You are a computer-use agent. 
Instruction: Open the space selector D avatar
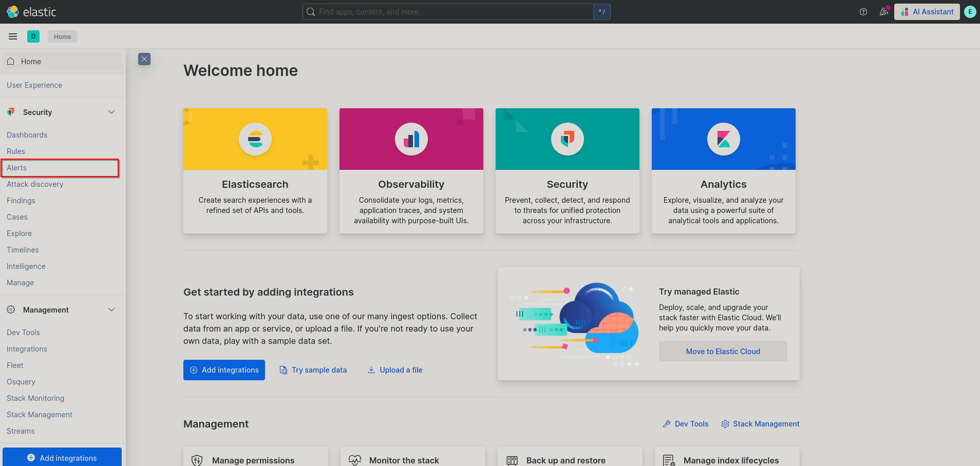(x=33, y=36)
